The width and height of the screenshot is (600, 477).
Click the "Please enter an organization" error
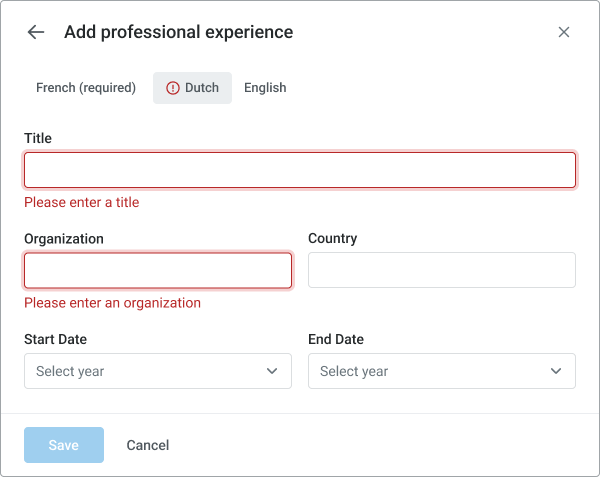click(x=112, y=303)
